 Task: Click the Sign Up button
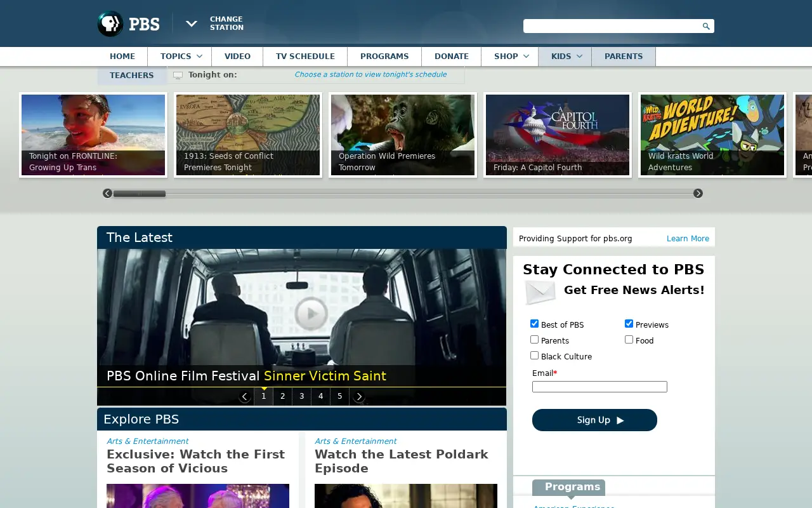594,420
